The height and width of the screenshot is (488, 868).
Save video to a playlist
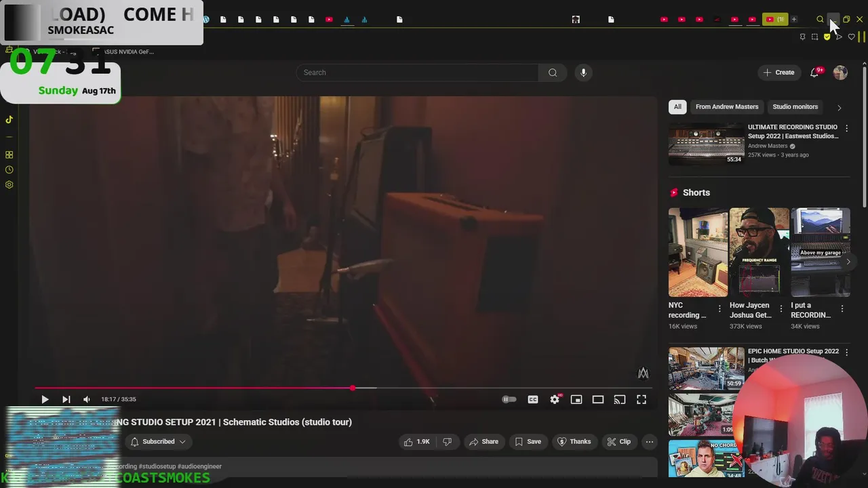tap(528, 441)
